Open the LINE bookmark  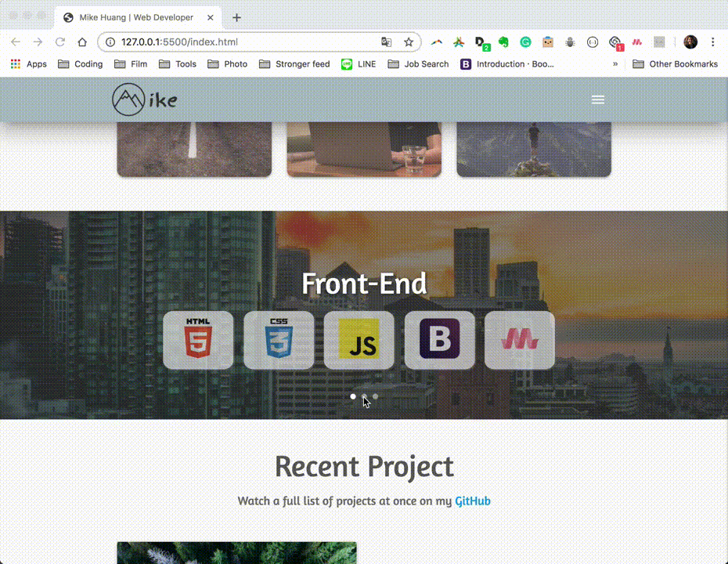click(x=359, y=64)
